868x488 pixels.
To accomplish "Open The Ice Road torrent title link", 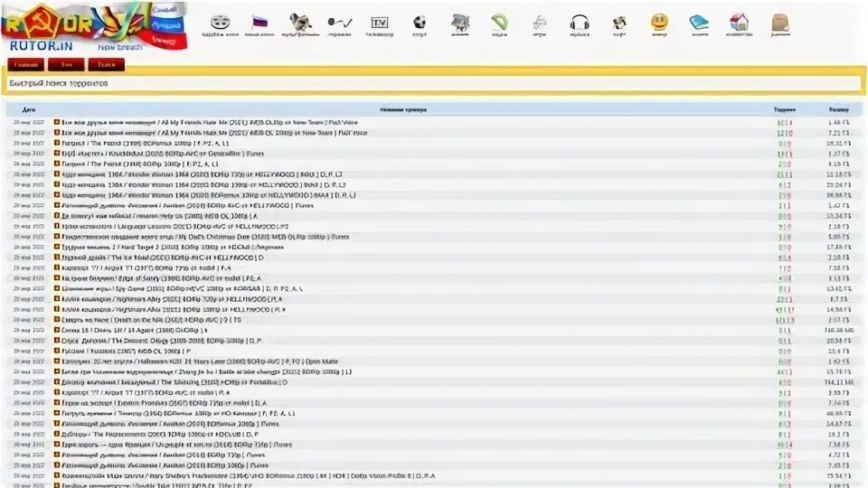I will point(163,258).
